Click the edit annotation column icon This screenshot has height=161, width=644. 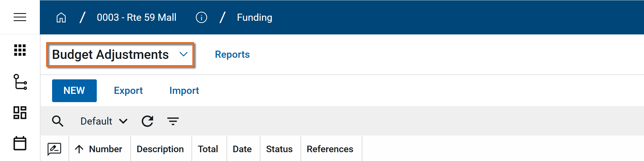[x=54, y=149]
